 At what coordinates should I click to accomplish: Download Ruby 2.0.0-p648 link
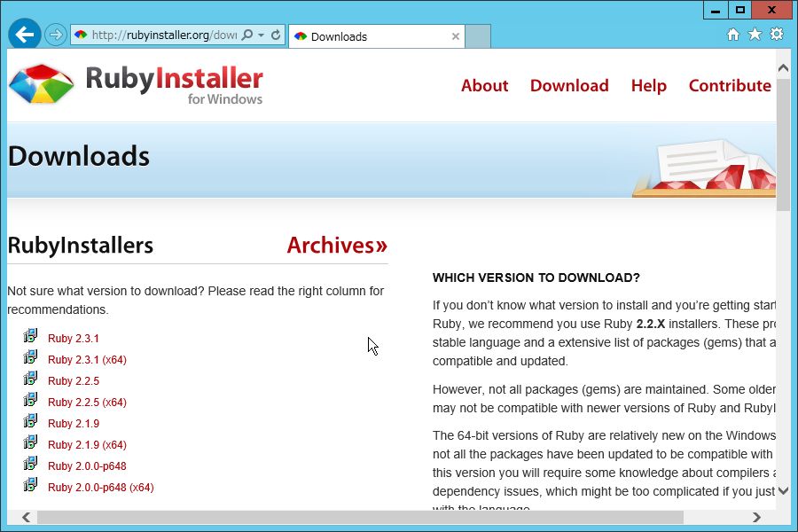point(87,466)
